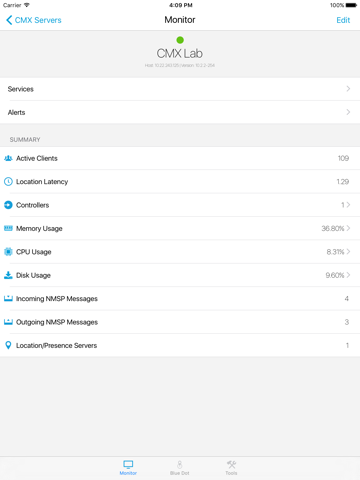Tap the green CMX Lab status indicator
This screenshot has width=360, height=480.
[180, 40]
